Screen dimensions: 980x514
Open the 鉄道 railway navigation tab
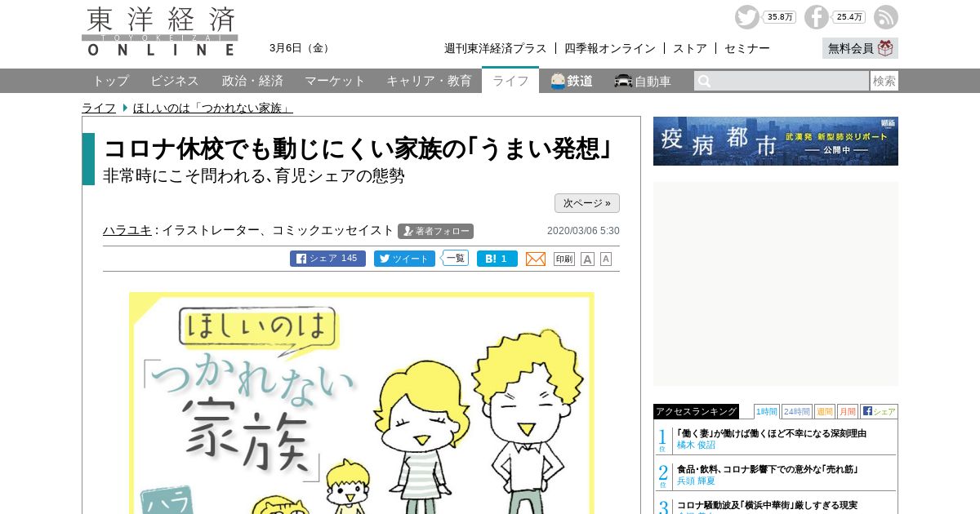tap(572, 81)
